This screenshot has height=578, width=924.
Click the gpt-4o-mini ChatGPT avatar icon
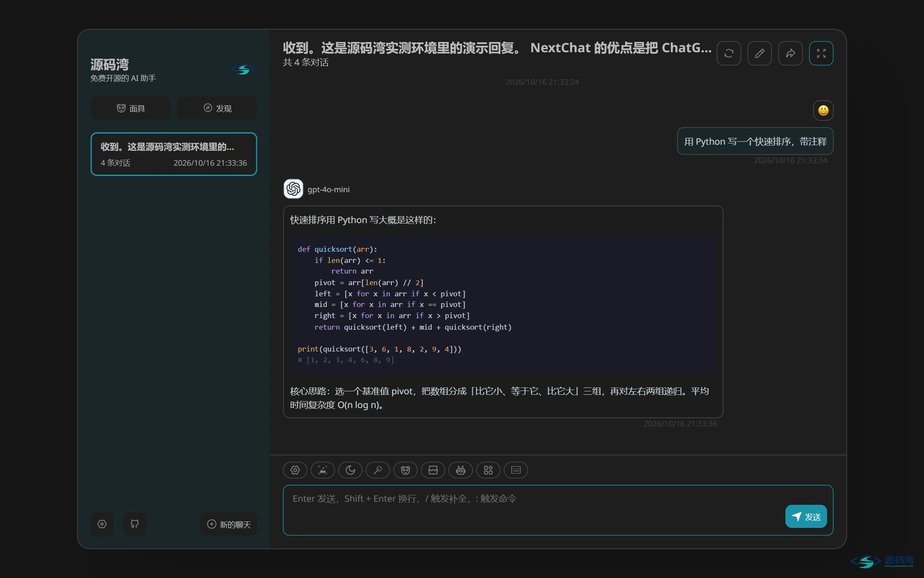pos(293,189)
